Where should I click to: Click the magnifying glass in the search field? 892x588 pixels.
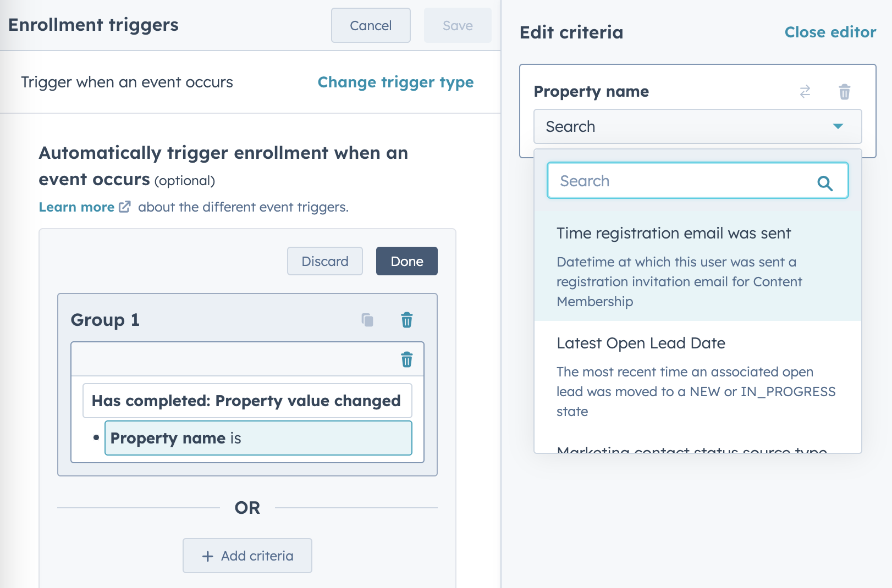[825, 180]
